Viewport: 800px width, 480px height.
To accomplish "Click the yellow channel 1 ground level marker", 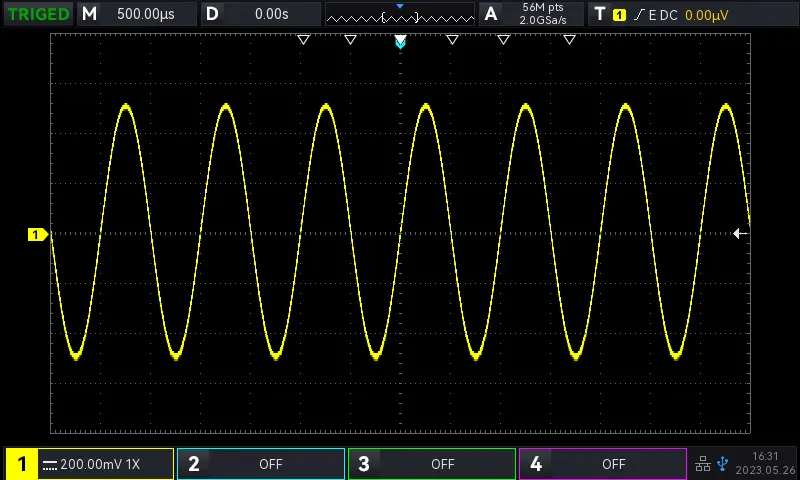I will pyautogui.click(x=37, y=234).
